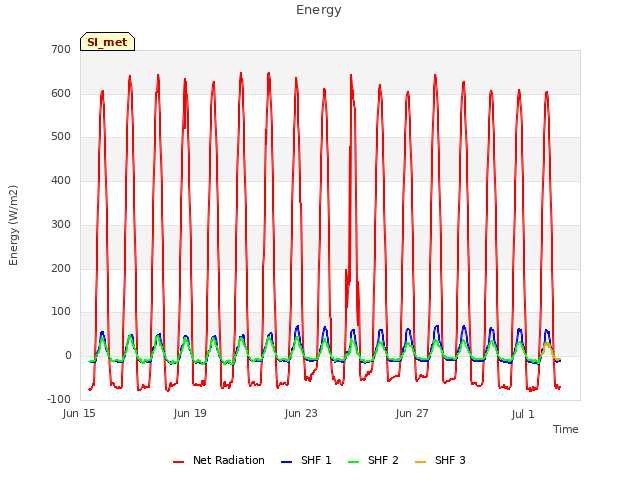Screen dimensions: 640x480
Task: Click the orange SHF 3 legend swatch
Action: (420, 462)
